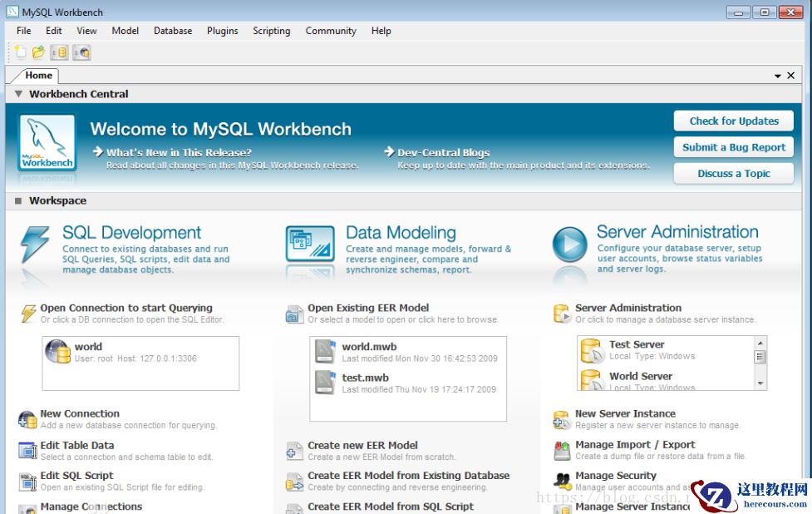Open the Dev-Central Blogs link
Image resolution: width=812 pixels, height=514 pixels.
click(444, 152)
